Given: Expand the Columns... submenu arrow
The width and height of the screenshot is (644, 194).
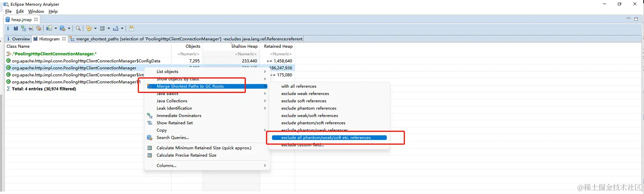Looking at the screenshot, I should click(x=265, y=166).
